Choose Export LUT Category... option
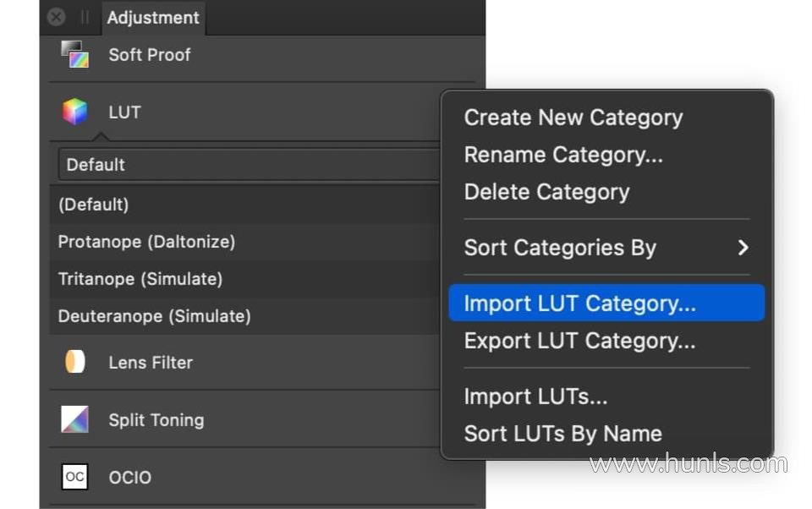Screen dimensions: 812x509 tap(579, 341)
